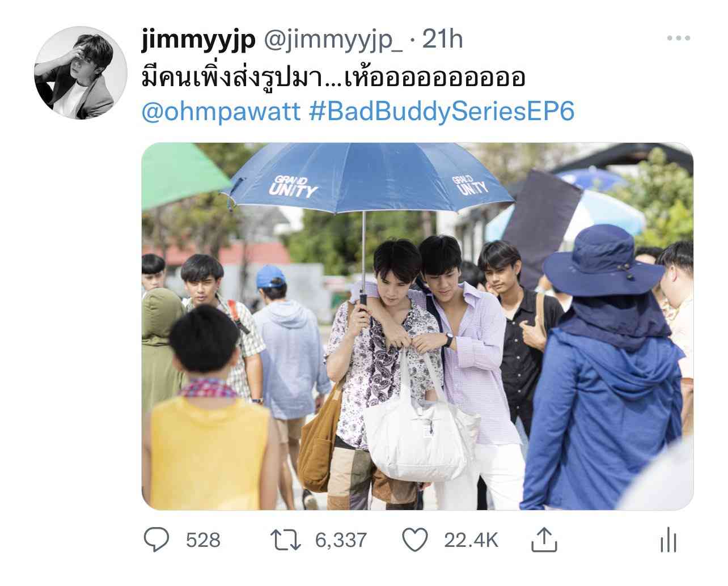Screen dimensions: 728x586
Task: Click the 528 replies count
Action: coord(203,540)
